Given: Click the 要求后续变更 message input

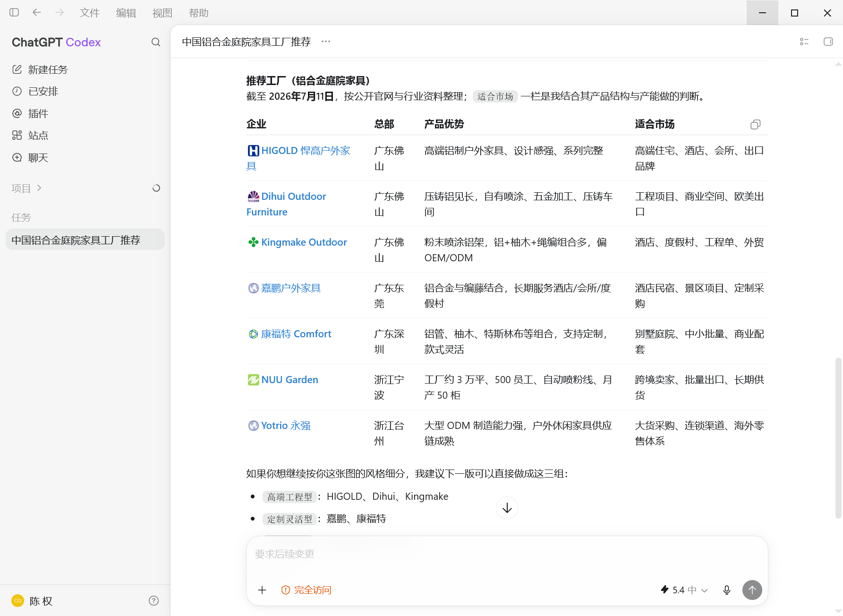Looking at the screenshot, I should (x=507, y=554).
